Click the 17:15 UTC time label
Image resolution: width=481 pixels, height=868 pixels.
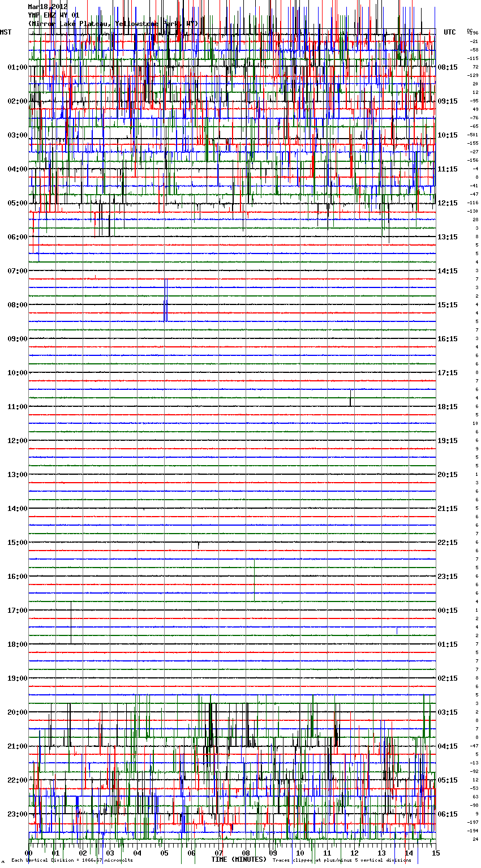tap(448, 373)
